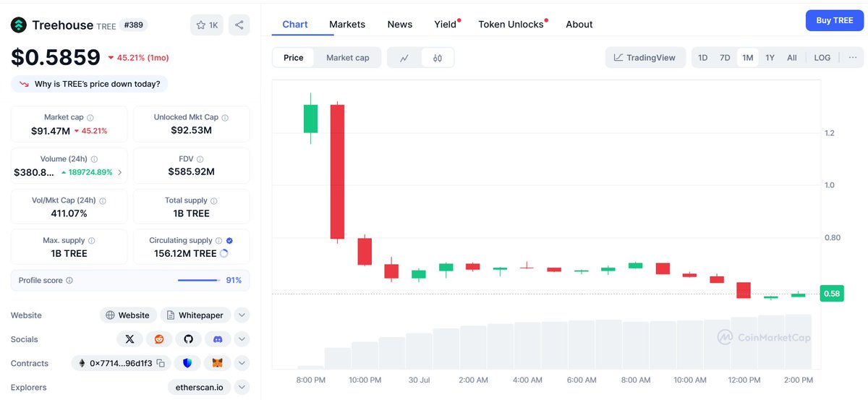Open the Markets tab

[347, 25]
